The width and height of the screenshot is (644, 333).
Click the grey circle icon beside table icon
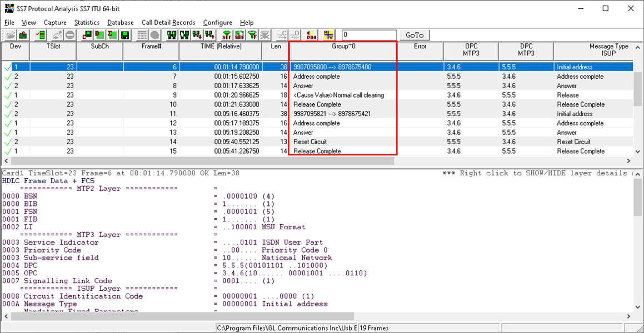(x=155, y=36)
